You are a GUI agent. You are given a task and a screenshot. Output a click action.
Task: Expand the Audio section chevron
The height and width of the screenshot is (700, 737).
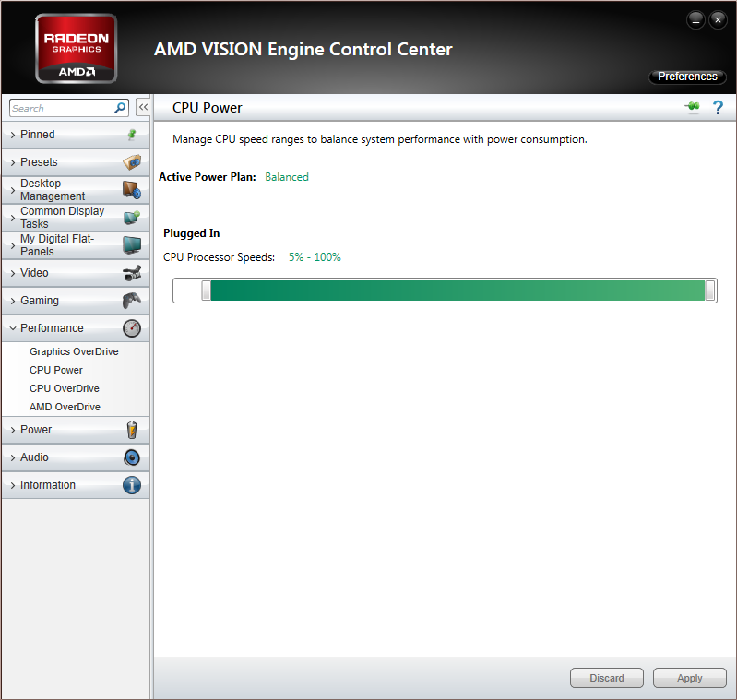(13, 458)
